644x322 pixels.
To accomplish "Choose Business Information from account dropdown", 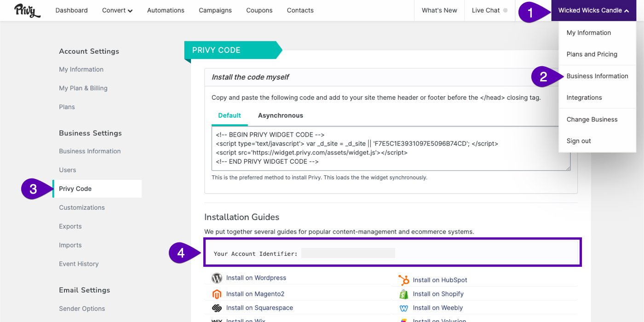I will click(x=597, y=76).
